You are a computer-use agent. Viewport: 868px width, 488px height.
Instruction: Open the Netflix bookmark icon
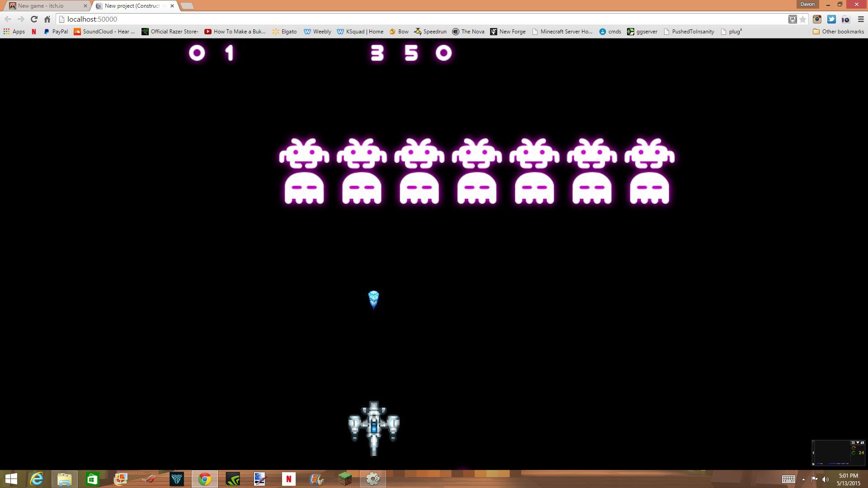(x=34, y=32)
